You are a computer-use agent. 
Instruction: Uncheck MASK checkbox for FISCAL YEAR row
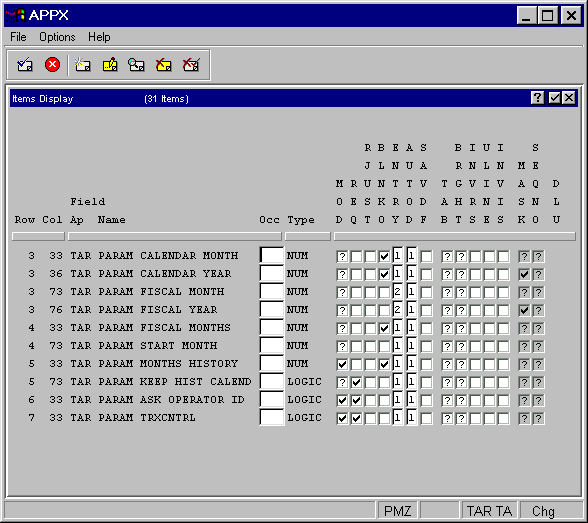(x=524, y=310)
